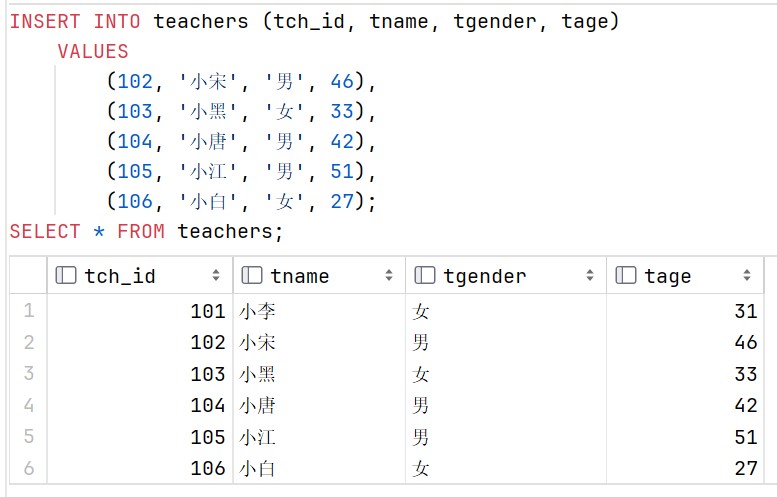Sort by the tage column arrows
Viewport: 777px width, 497px height.
(747, 275)
